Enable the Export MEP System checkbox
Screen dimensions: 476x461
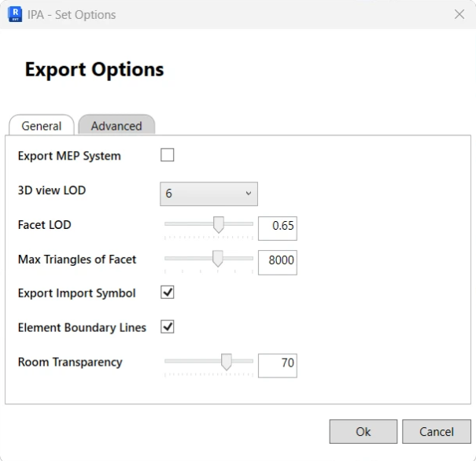(168, 155)
